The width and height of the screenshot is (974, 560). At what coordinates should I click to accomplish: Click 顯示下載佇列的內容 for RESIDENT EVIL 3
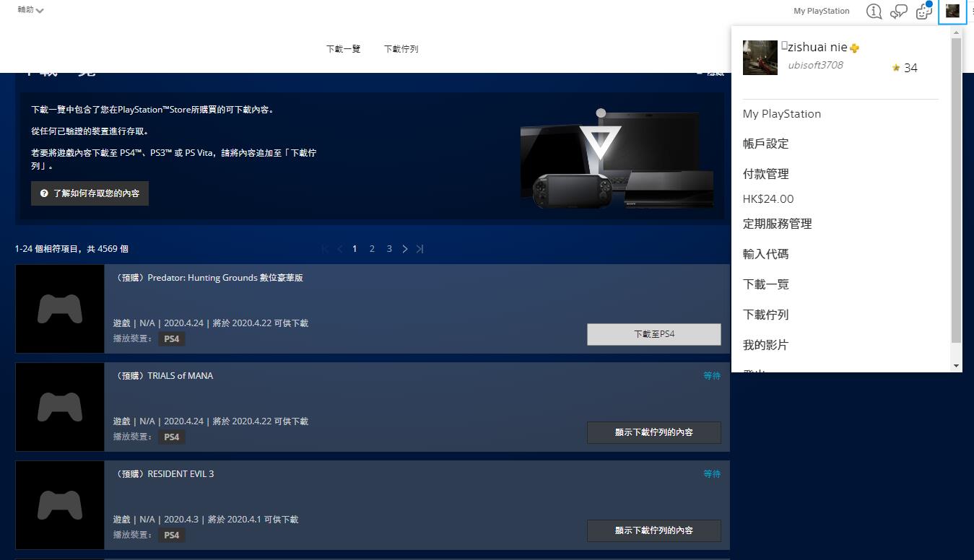pos(654,530)
